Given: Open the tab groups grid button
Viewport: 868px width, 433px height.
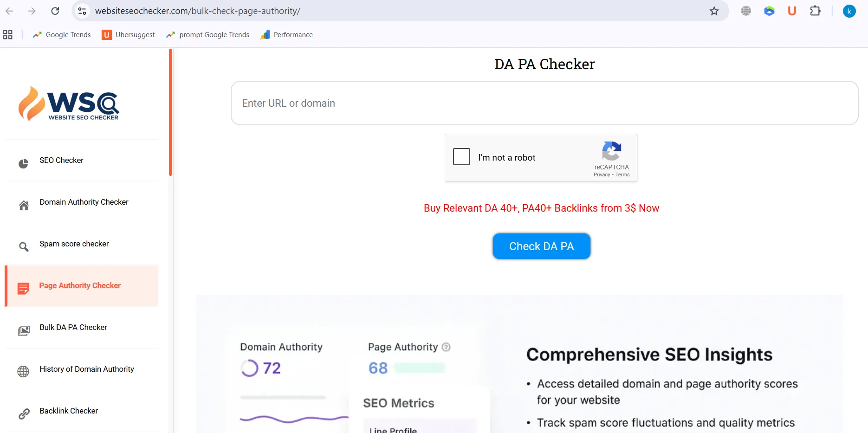Looking at the screenshot, I should [8, 35].
